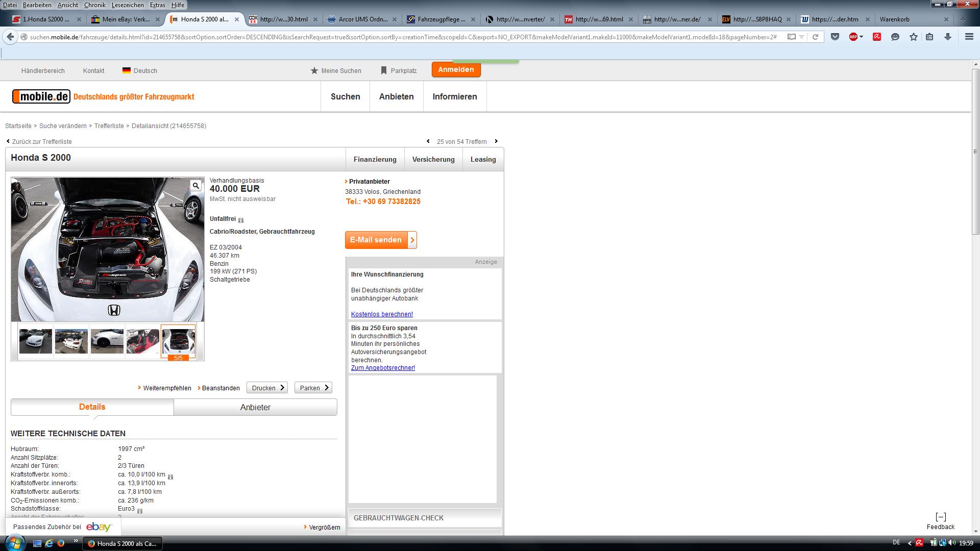Image resolution: width=980 pixels, height=551 pixels.
Task: Open the Chronik menu
Action: tap(95, 5)
